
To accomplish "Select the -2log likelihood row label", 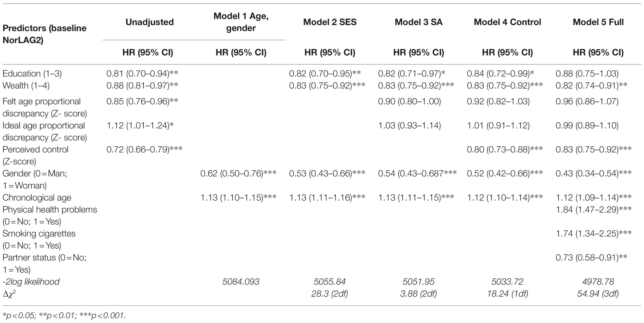I will (31, 282).
